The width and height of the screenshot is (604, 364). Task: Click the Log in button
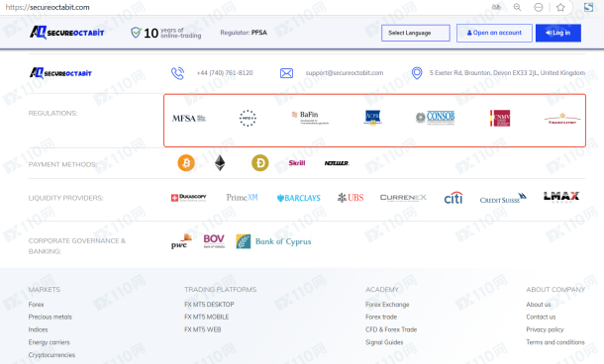click(558, 33)
